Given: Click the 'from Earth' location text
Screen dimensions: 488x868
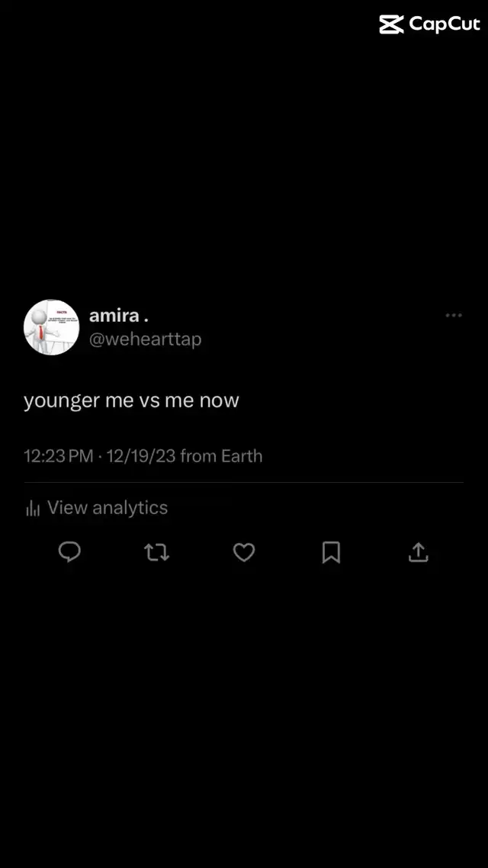Looking at the screenshot, I should click(221, 456).
